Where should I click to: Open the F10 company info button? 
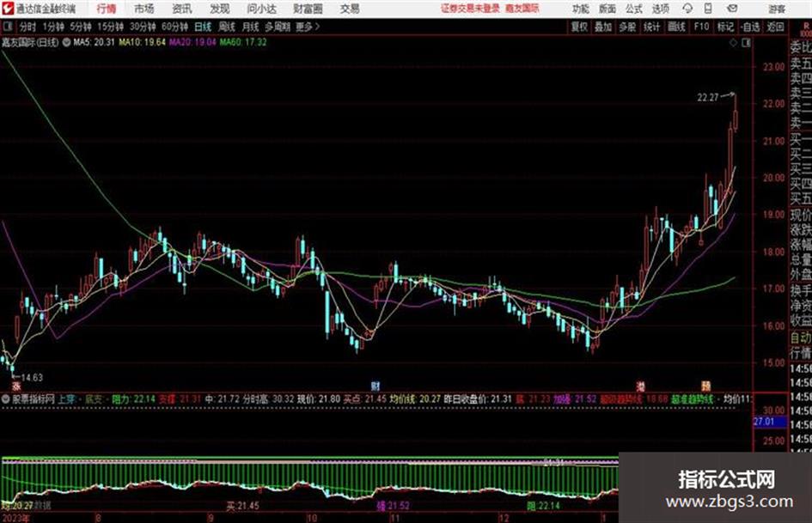pos(701,27)
